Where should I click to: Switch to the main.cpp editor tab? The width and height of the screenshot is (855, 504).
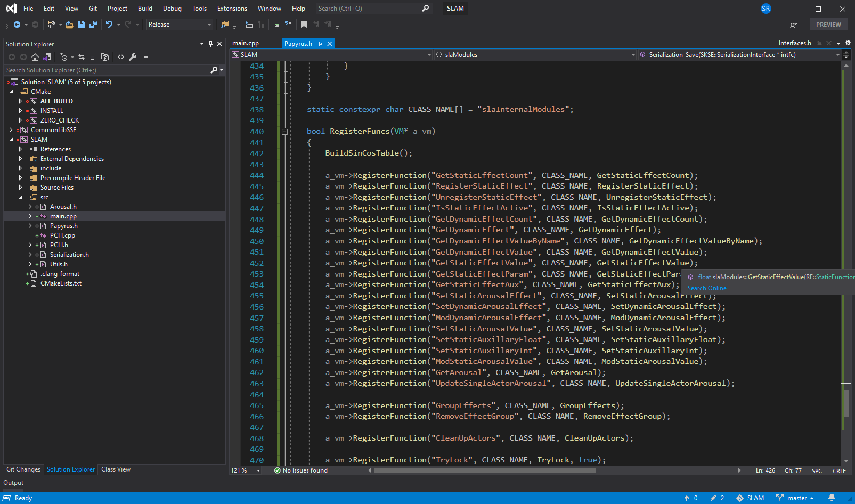point(246,44)
